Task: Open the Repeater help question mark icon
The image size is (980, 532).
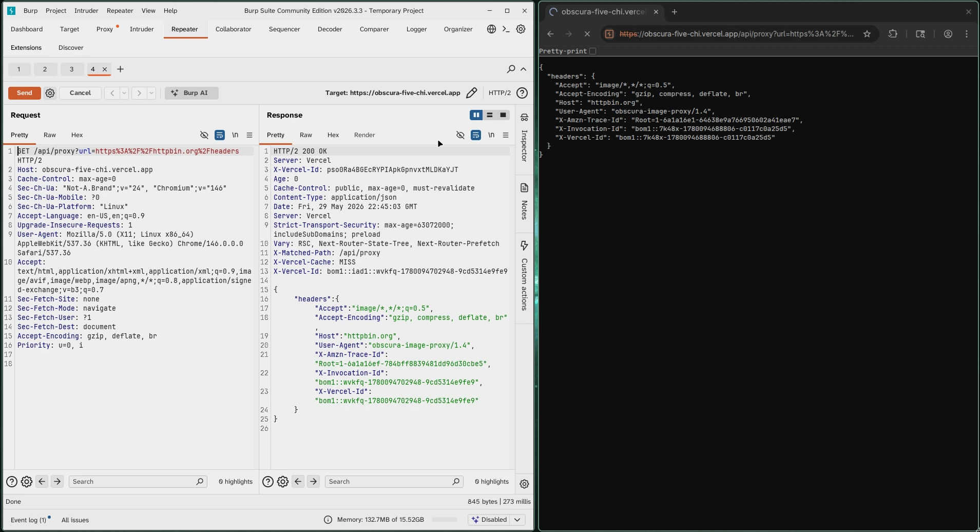Action: click(x=522, y=93)
